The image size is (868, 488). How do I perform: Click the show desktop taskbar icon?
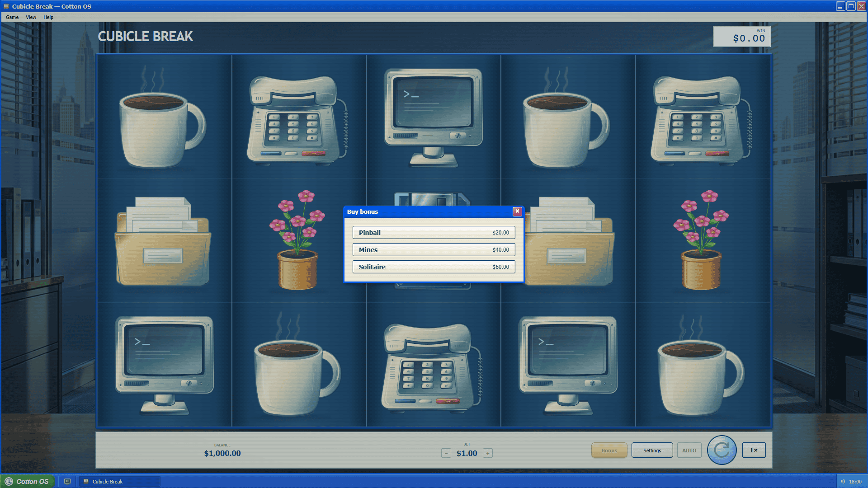[67, 482]
